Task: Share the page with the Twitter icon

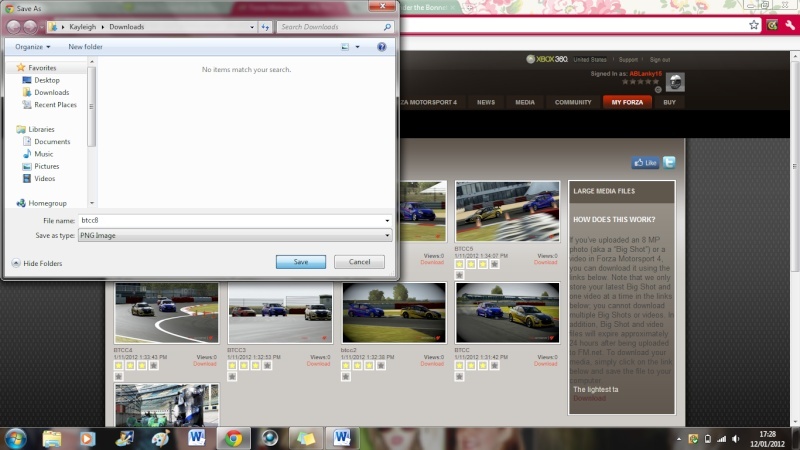Action: 669,162
